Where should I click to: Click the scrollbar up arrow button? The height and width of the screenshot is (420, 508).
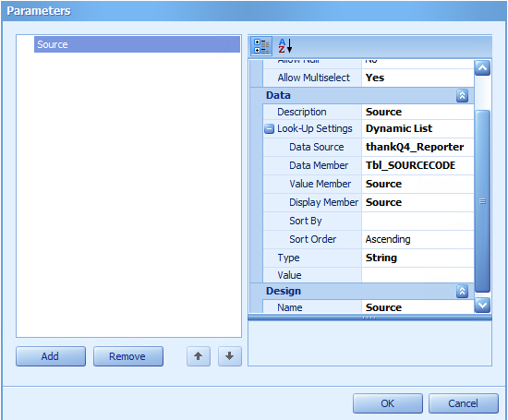pos(482,68)
